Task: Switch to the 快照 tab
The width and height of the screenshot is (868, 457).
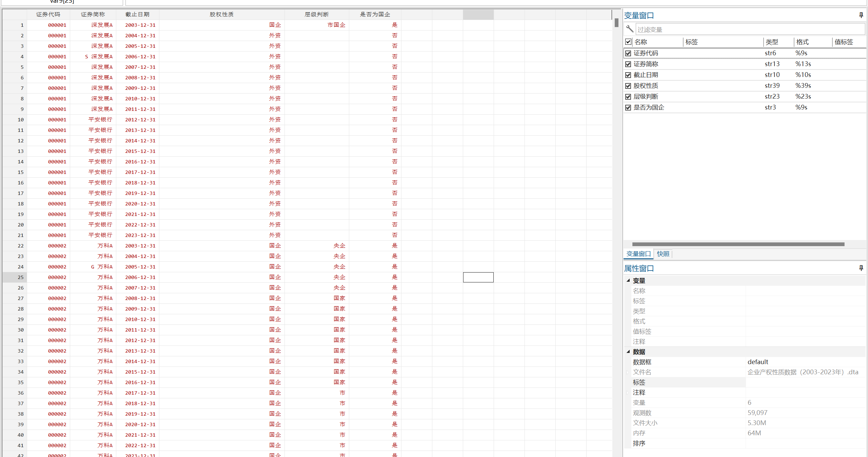Action: pyautogui.click(x=663, y=254)
